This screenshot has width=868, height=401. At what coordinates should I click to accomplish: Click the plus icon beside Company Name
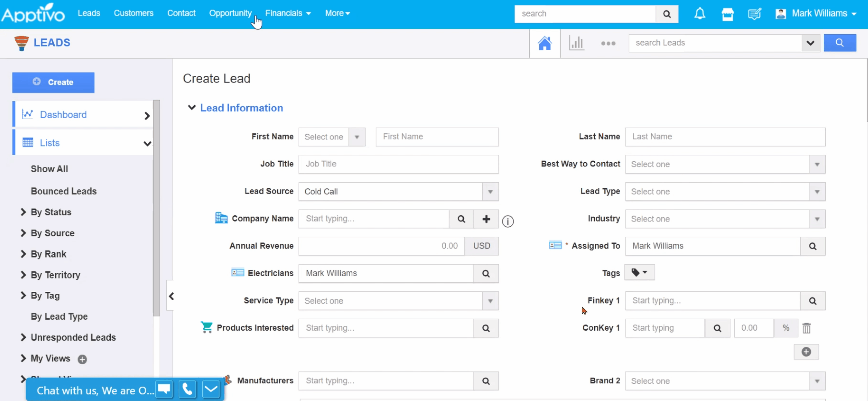[x=486, y=219]
